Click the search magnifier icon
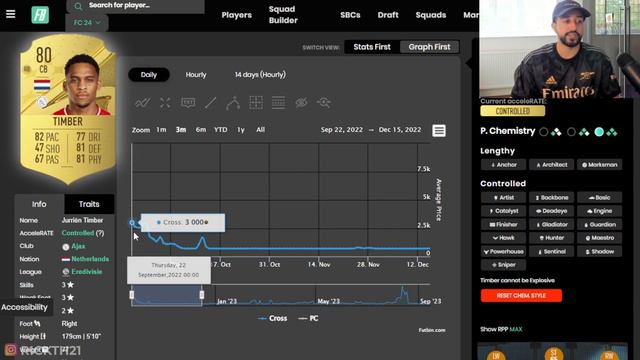 78,6
